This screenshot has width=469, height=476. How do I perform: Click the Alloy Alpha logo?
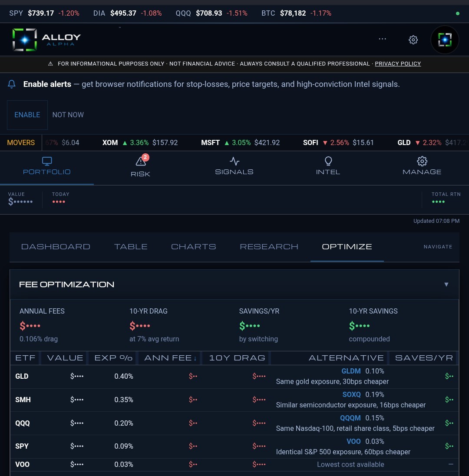point(46,40)
